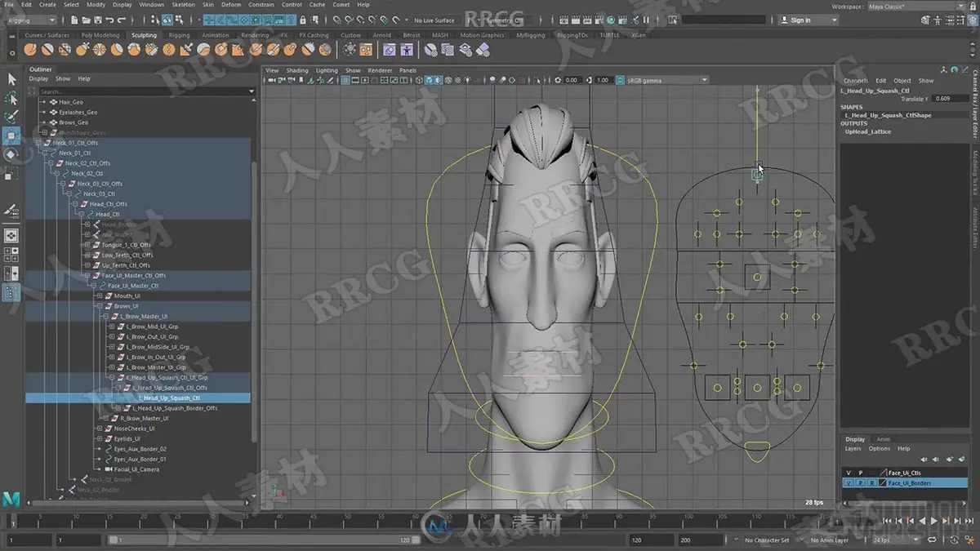Toggle visibility V of Face_Ui_Ctls layer

point(849,473)
